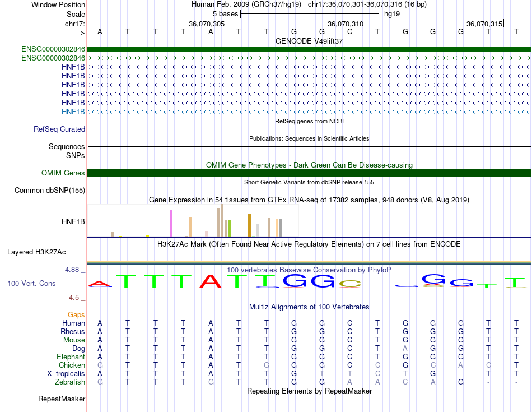The width and height of the screenshot is (532, 412).
Task: Click the range chr17:36,070,301-36,070,316 (16 bp)
Action: (x=367, y=4)
